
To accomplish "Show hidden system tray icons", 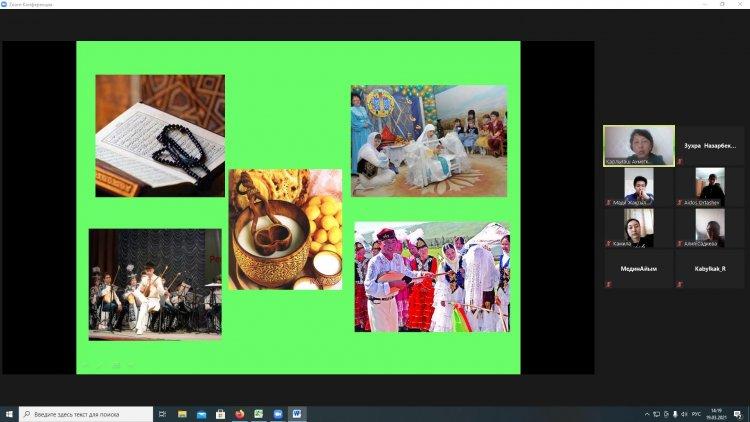I will coord(646,413).
